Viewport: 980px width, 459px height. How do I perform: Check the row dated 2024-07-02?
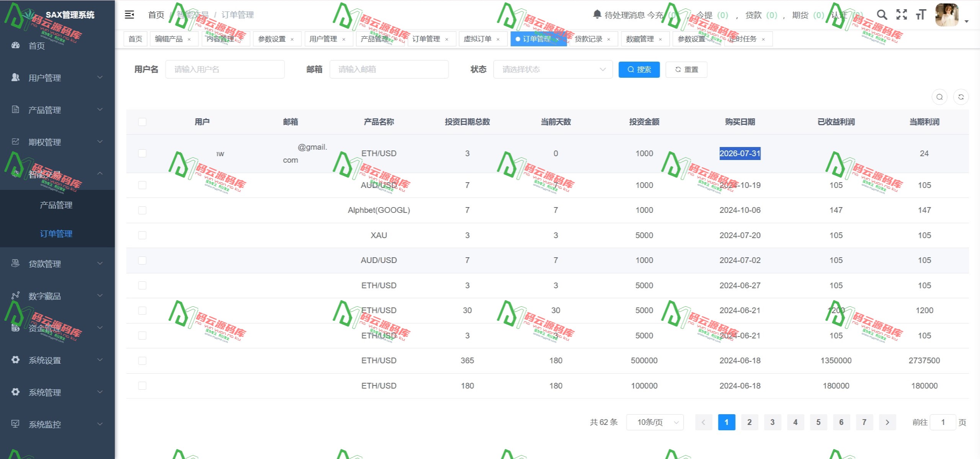[x=142, y=260]
